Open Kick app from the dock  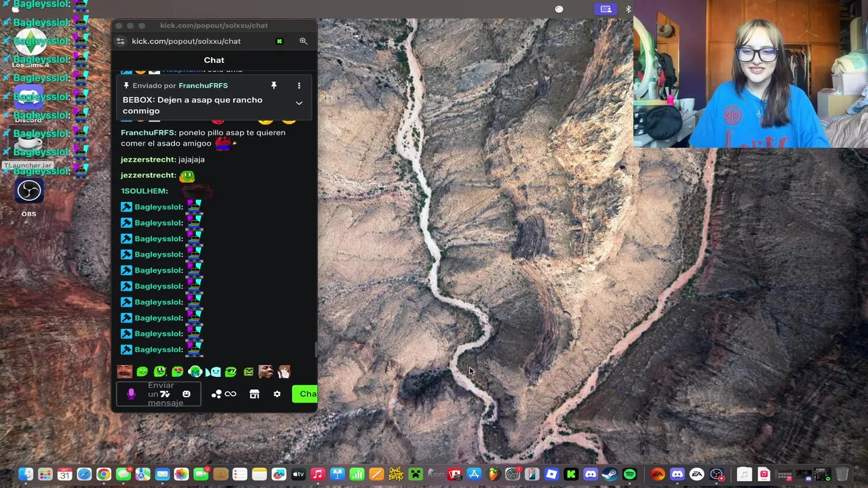[571, 474]
